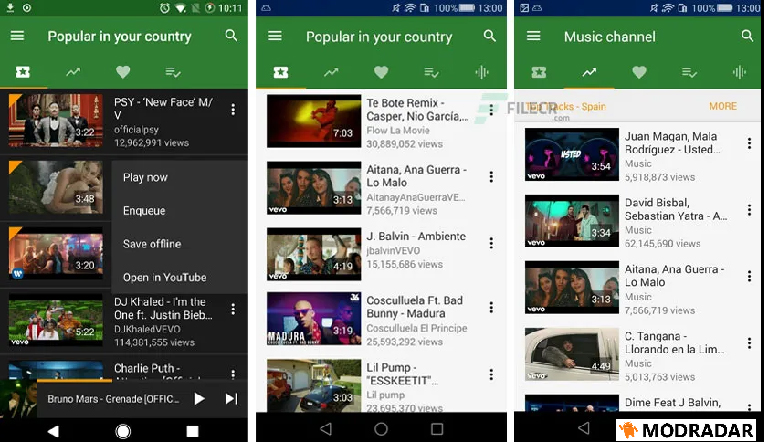Open Te Bote Remix video thumbnail
Image resolution: width=764 pixels, height=442 pixels.
(314, 121)
